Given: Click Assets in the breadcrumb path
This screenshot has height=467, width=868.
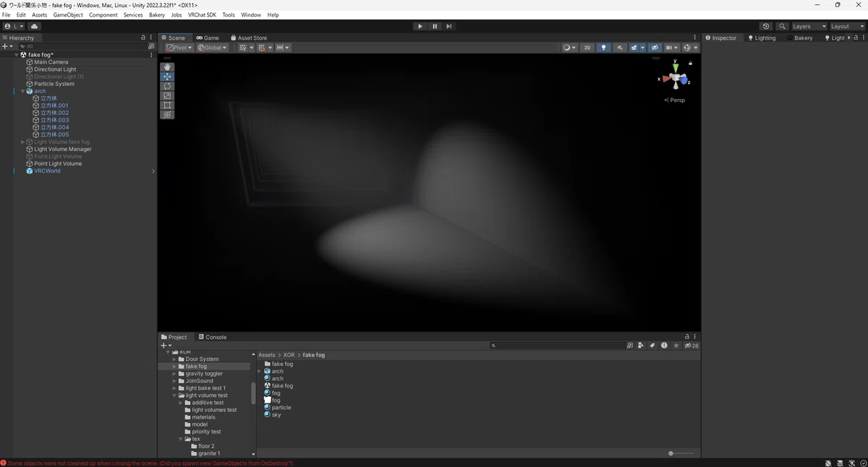Looking at the screenshot, I should tap(267, 355).
